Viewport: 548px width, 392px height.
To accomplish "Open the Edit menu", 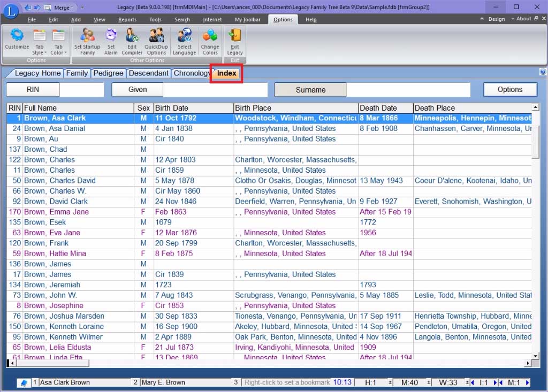I will [x=53, y=20].
